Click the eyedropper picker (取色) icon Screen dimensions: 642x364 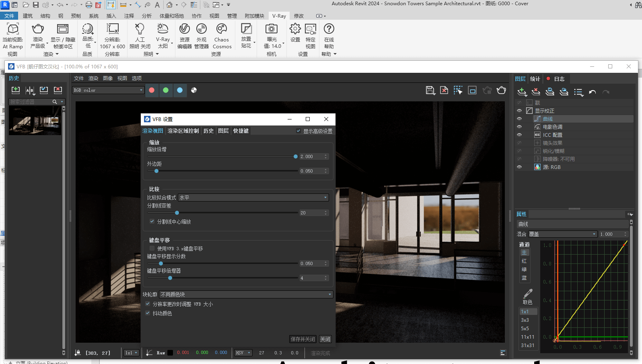[x=528, y=293]
